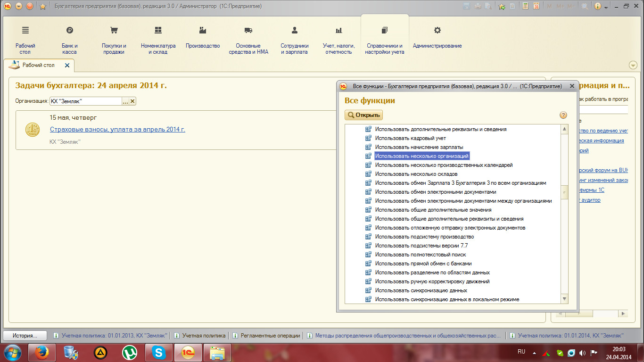The image size is (644, 362).
Task: Select Использовать несколько организаций
Action: (x=422, y=156)
